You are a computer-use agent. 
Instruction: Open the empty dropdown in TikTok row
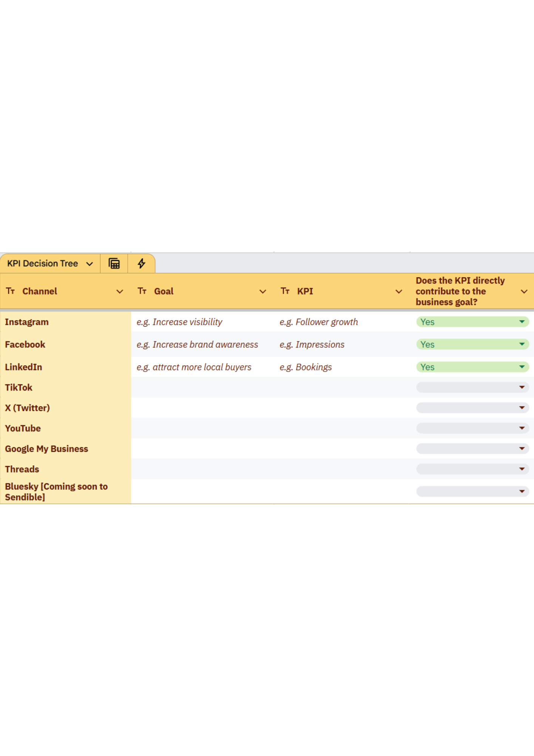pyautogui.click(x=522, y=387)
